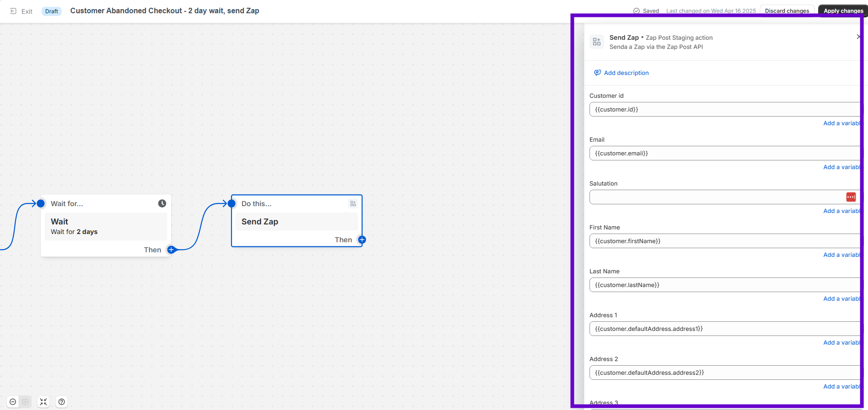Close the Send Zap side panel

[x=858, y=37]
